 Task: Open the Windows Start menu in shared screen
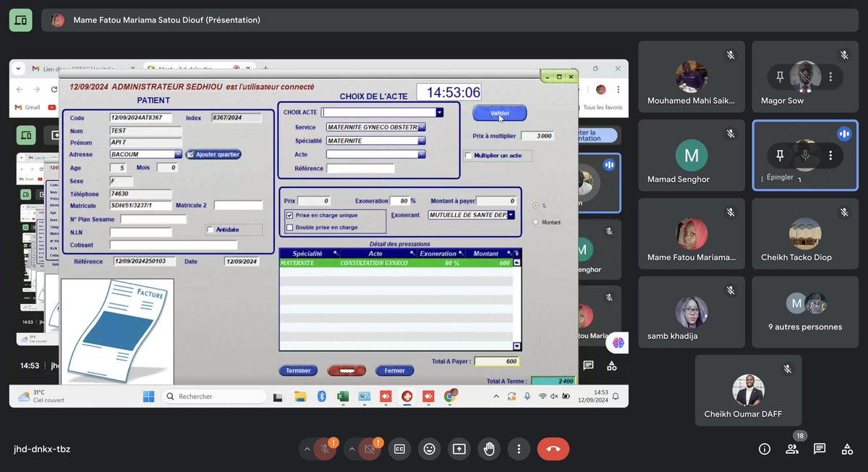pyautogui.click(x=148, y=397)
